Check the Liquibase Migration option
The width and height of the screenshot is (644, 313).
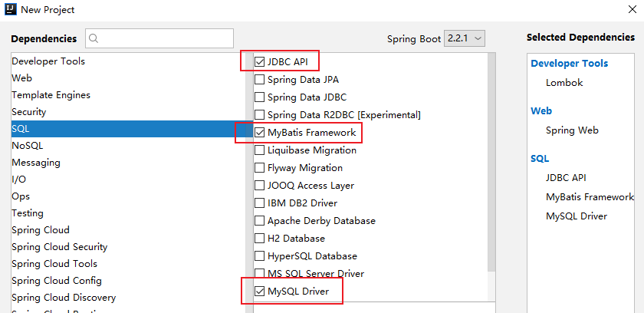tap(260, 150)
